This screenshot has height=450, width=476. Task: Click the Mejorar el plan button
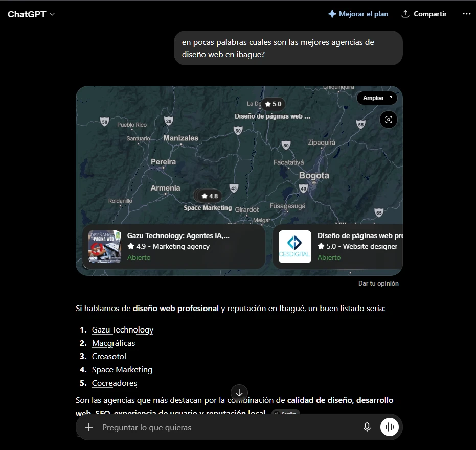358,14
